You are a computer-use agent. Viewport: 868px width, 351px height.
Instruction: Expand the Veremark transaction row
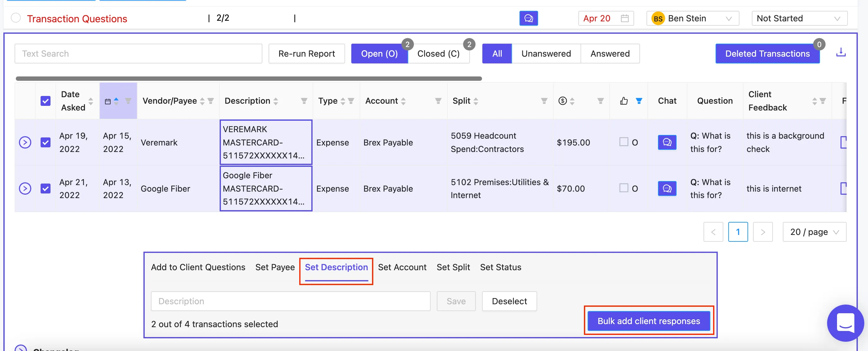[25, 142]
